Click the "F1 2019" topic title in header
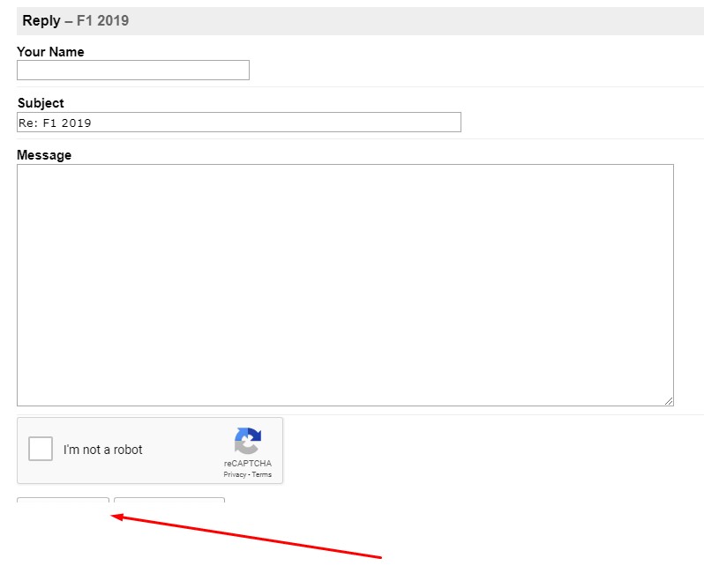The image size is (704, 588). point(102,21)
